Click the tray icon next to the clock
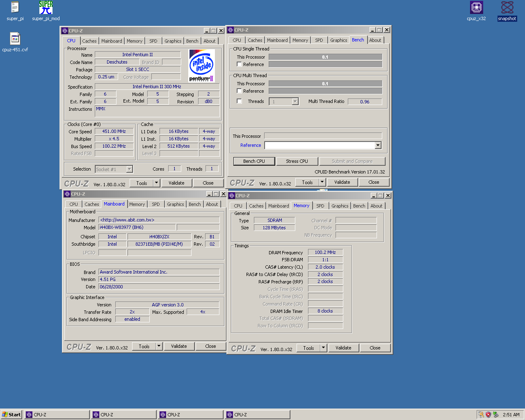Screen dimensions: 525x420 pyautogui.click(x=495, y=415)
